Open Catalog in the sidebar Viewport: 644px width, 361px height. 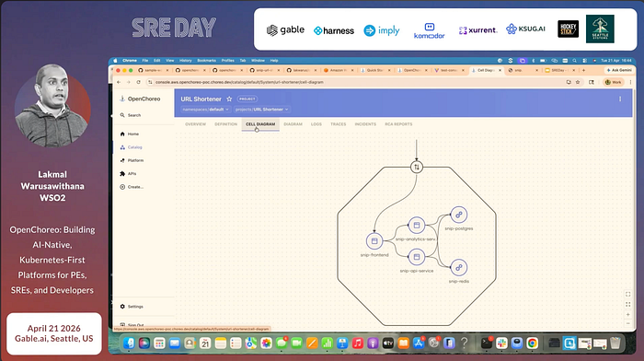tap(132, 147)
